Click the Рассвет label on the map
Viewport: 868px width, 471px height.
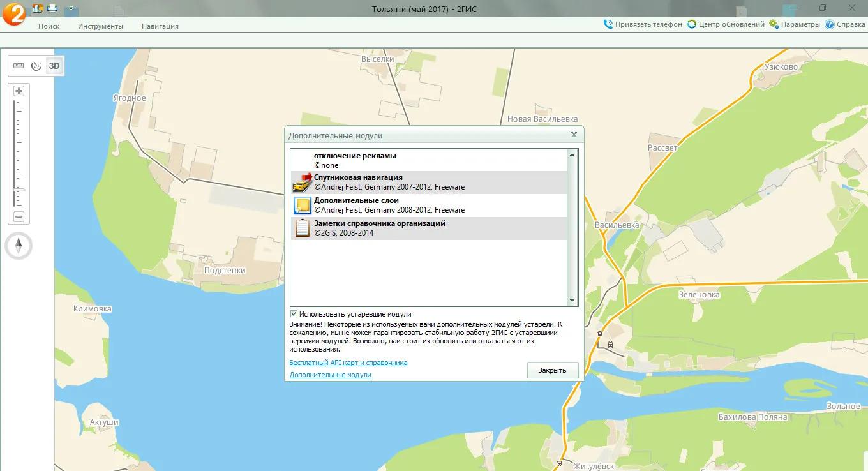[663, 147]
